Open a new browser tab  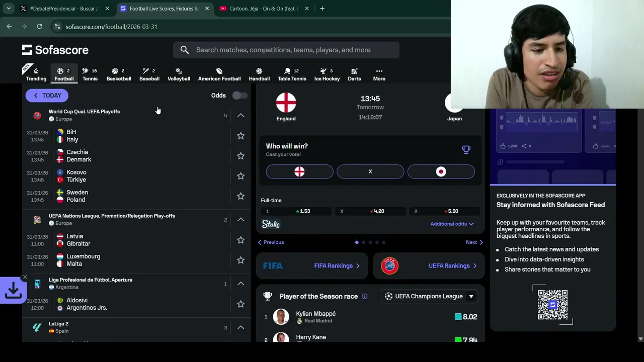click(322, 9)
